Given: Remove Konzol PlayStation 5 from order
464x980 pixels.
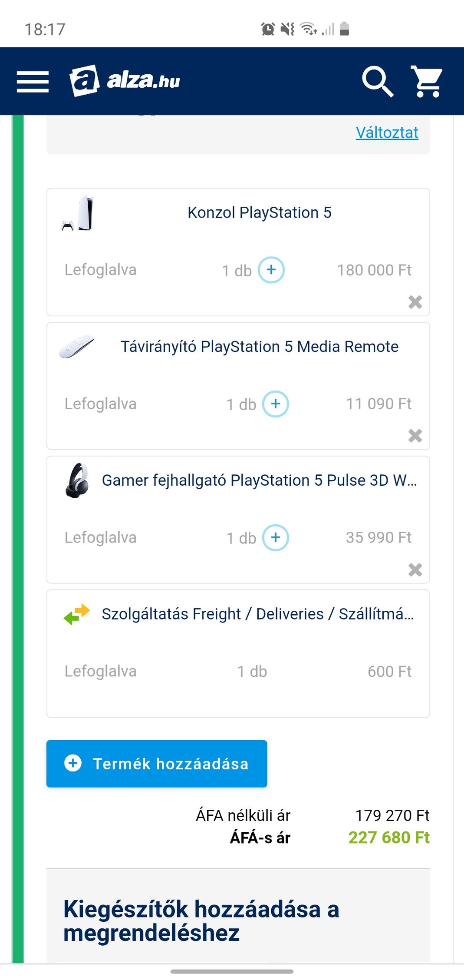Looking at the screenshot, I should [415, 302].
